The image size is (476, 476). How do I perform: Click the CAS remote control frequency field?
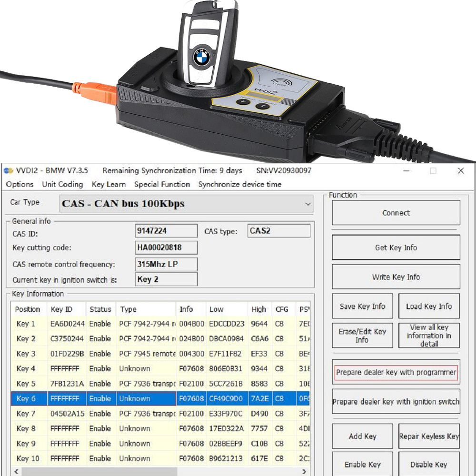(x=166, y=264)
